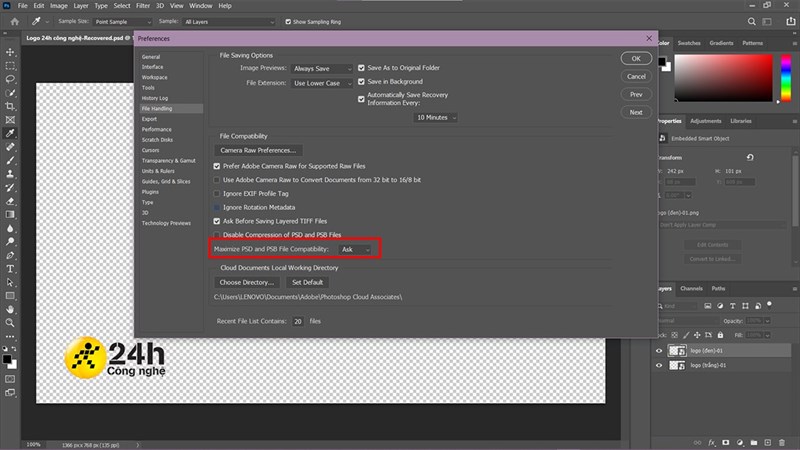Select the Clone Stamp tool
Viewport: 800px width, 450px height.
(x=10, y=174)
